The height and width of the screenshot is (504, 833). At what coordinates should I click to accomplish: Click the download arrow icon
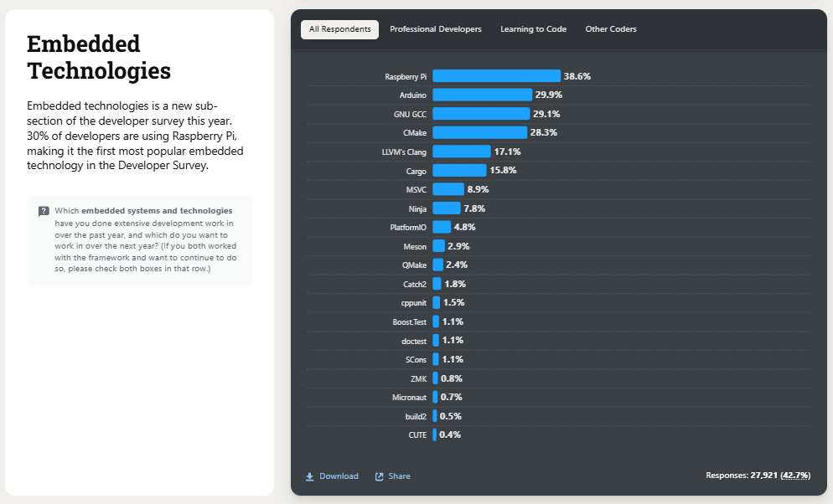[x=310, y=476]
